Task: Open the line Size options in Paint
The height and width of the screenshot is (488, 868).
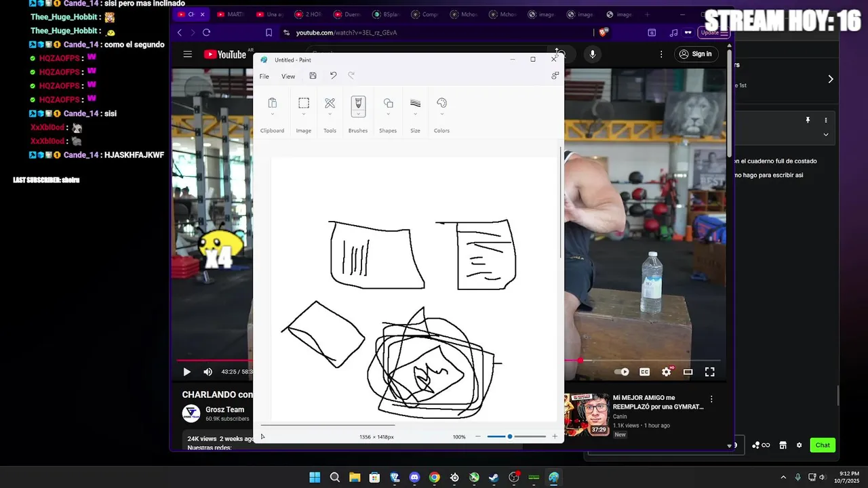Action: (x=415, y=103)
